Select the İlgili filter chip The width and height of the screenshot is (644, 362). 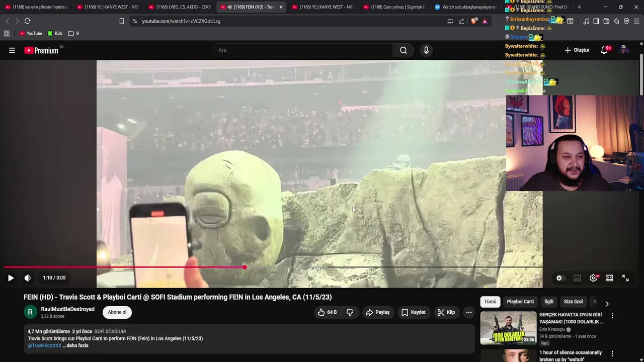pyautogui.click(x=548, y=302)
